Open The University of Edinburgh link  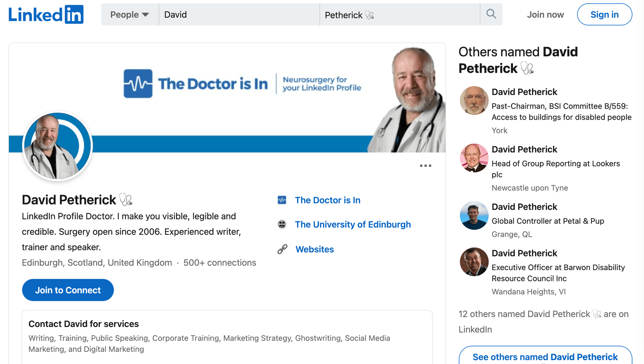click(353, 224)
